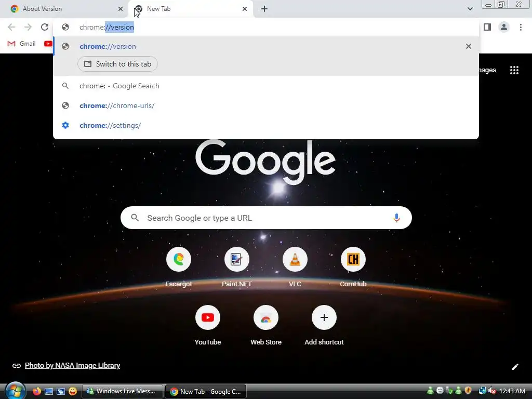The image size is (532, 399).
Task: Open the Paint.NET shortcut
Action: click(x=237, y=268)
